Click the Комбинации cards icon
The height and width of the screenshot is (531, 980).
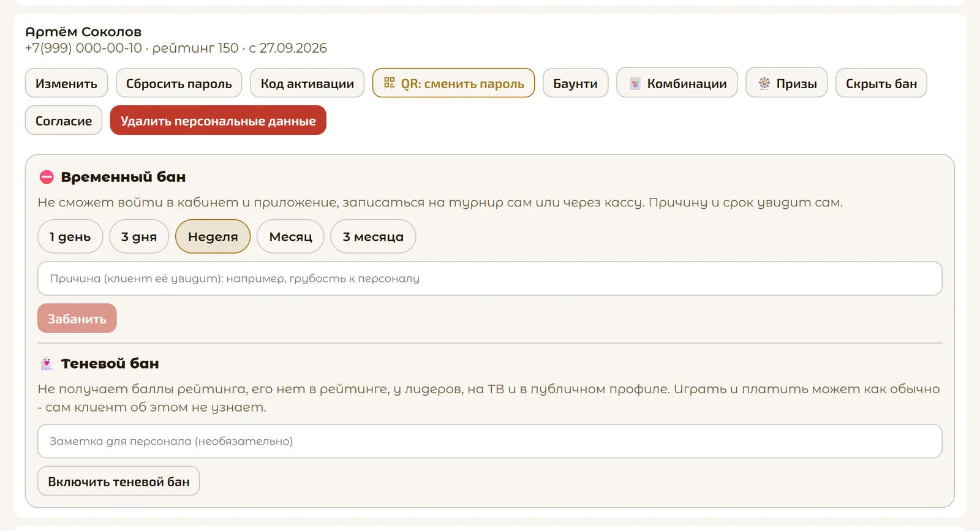click(x=635, y=83)
